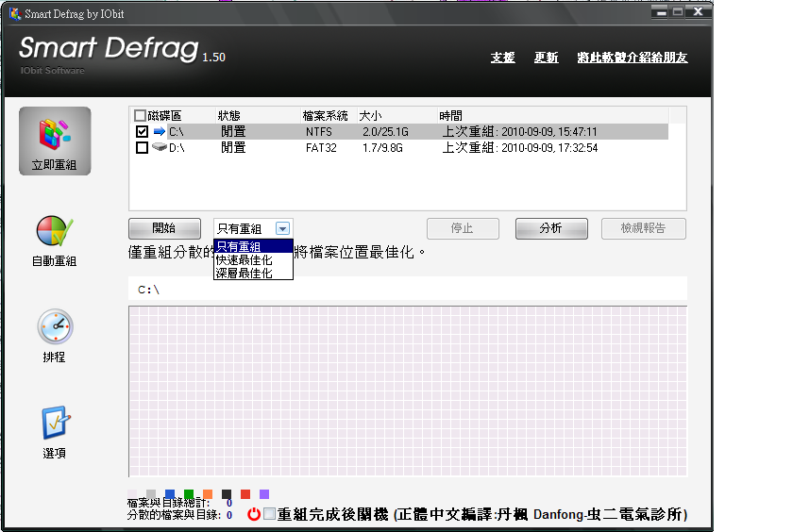This screenshot has width=793, height=532.
Task: Click the 檔案與目錄總計 statistic label
Action: [168, 503]
